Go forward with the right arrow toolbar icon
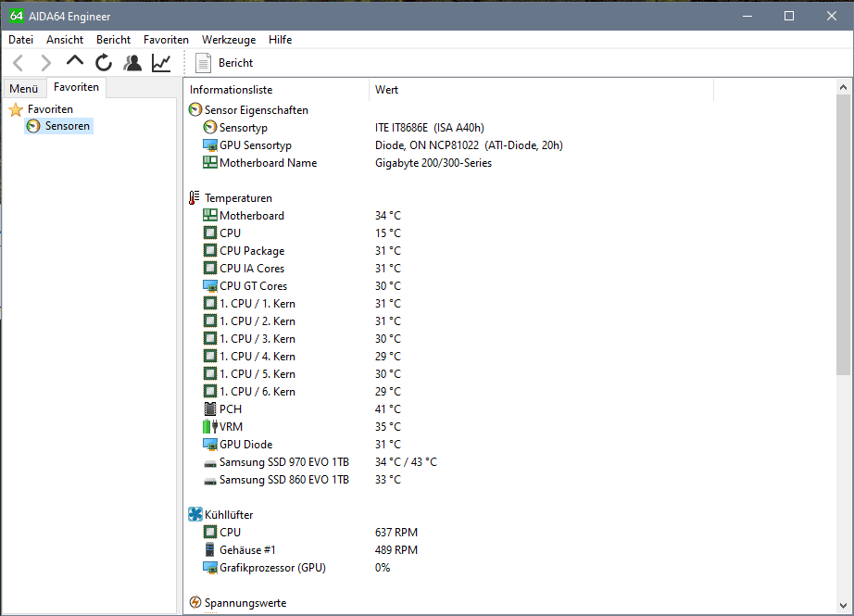This screenshot has width=854, height=616. click(x=46, y=63)
